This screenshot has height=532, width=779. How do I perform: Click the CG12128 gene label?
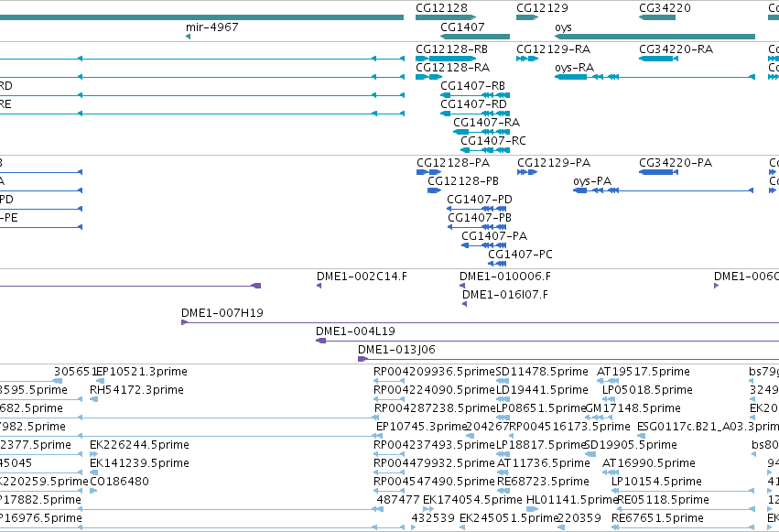click(441, 8)
